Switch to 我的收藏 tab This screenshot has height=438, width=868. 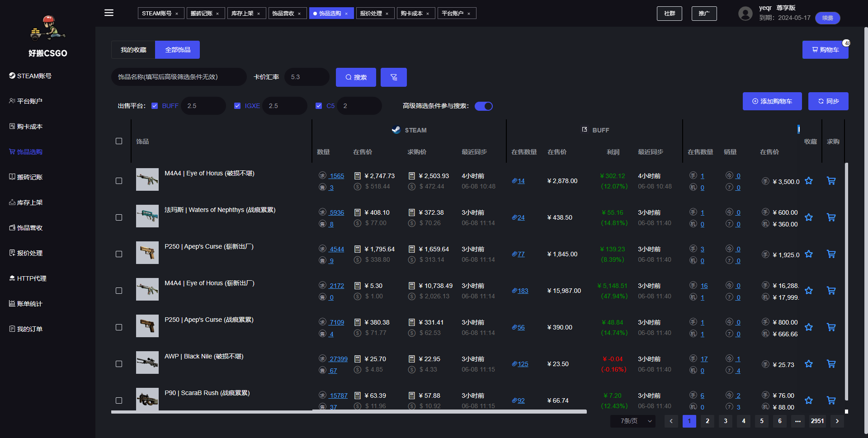pos(133,50)
